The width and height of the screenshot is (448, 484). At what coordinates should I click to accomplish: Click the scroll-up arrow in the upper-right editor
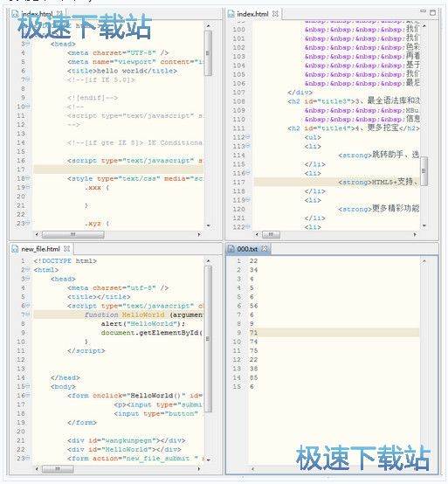tap(424, 26)
